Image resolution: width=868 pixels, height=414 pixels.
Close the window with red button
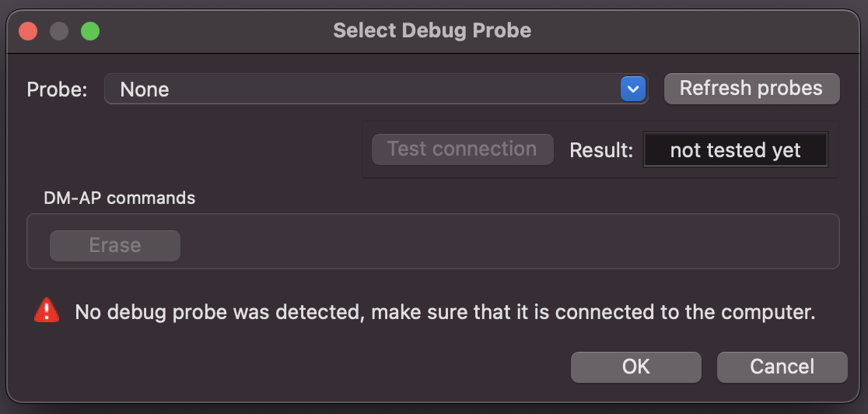click(x=29, y=31)
